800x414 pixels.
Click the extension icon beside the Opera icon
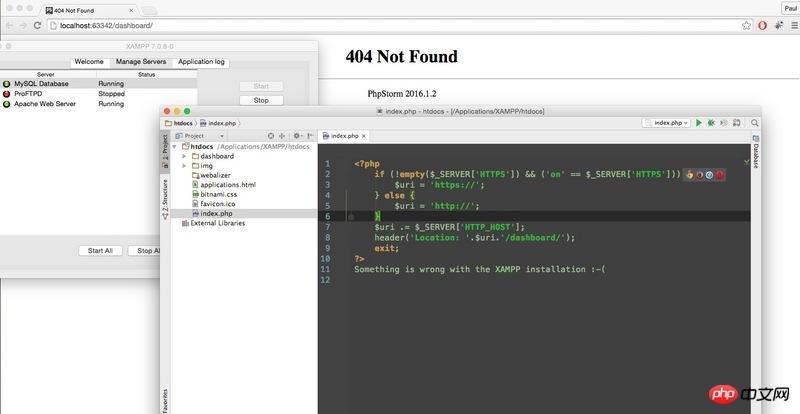pos(779,26)
